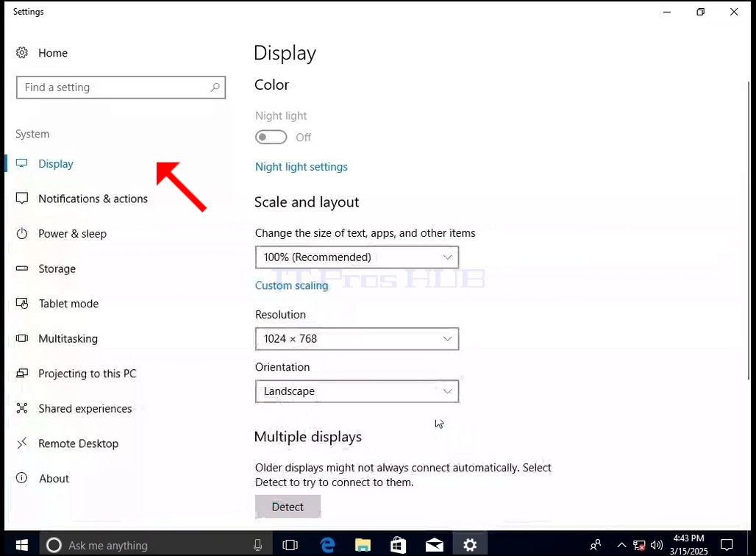Click the Projecting to this PC icon

(22, 373)
